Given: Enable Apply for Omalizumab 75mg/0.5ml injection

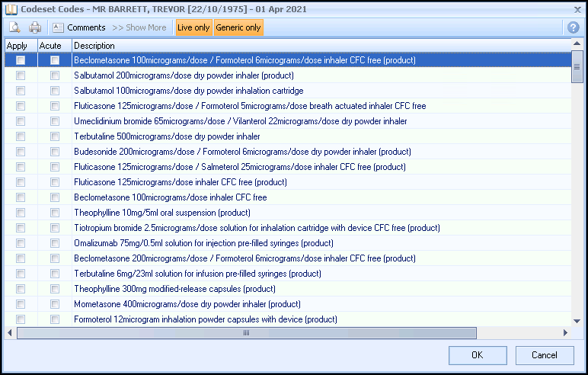Looking at the screenshot, I should point(21,243).
